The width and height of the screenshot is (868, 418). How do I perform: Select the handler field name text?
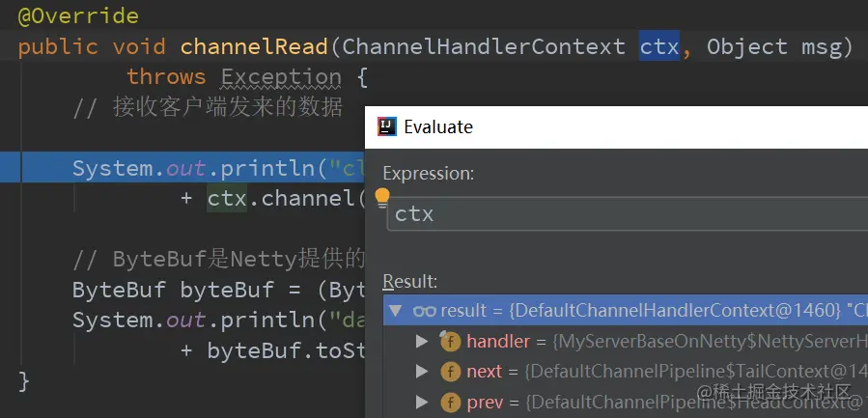tap(498, 341)
